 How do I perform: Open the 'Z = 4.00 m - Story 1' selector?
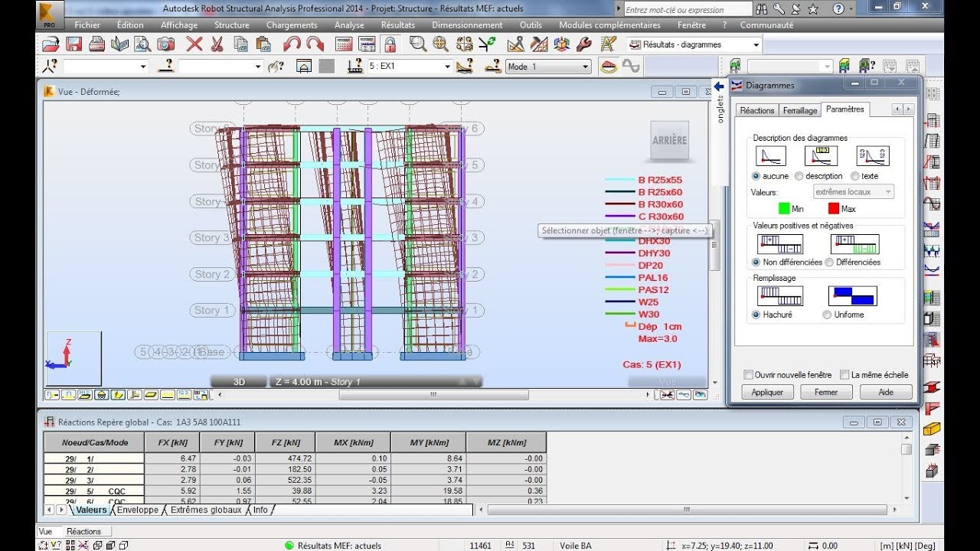377,381
